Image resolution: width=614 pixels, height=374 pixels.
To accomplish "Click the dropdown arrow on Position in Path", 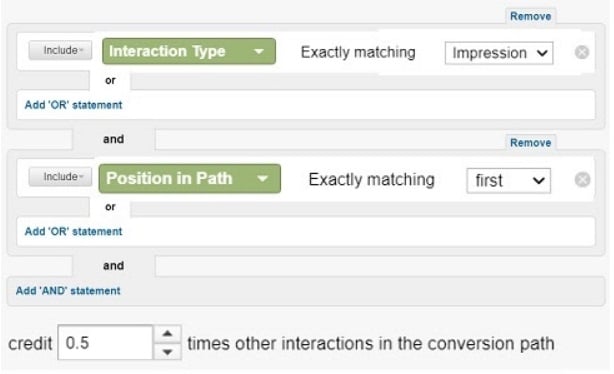I will coord(262,179).
